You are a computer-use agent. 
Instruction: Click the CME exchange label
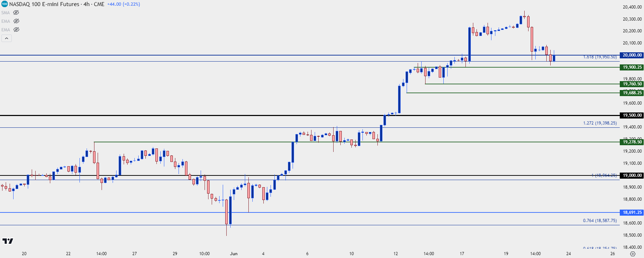coord(99,4)
